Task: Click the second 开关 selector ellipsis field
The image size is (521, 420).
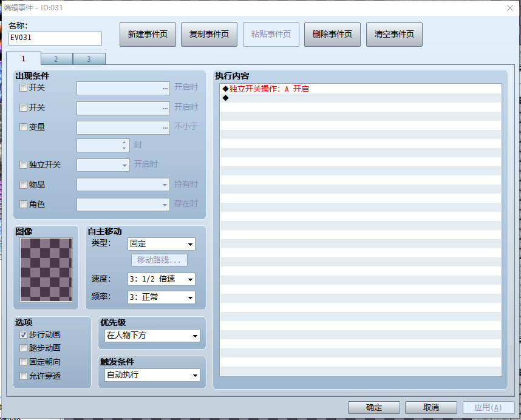Action: coord(123,108)
